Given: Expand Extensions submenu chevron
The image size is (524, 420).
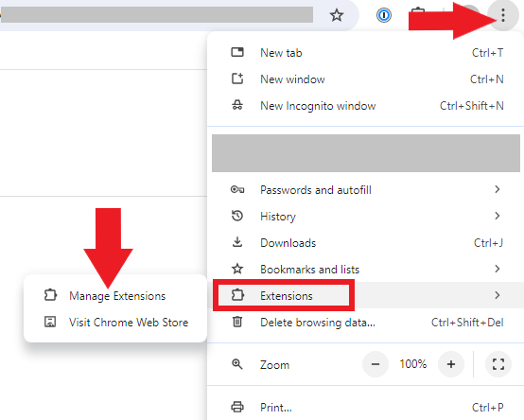Looking at the screenshot, I should tap(498, 295).
